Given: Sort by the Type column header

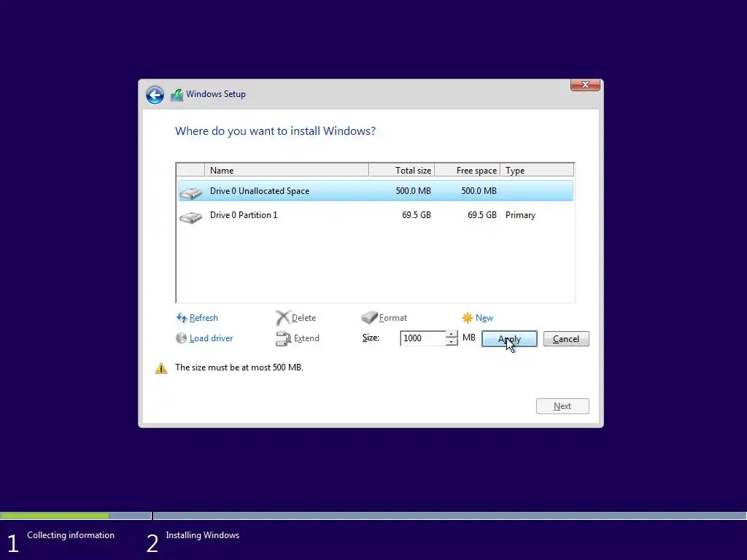Looking at the screenshot, I should 537,170.
